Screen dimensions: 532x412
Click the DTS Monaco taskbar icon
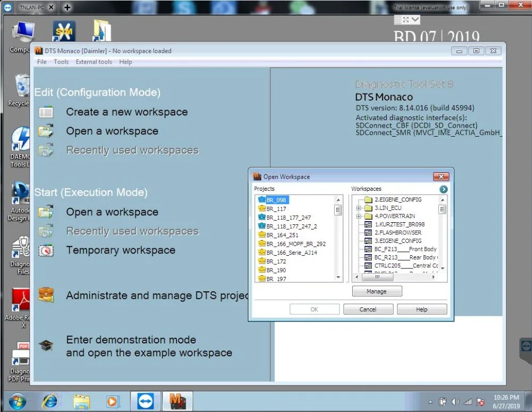178,401
